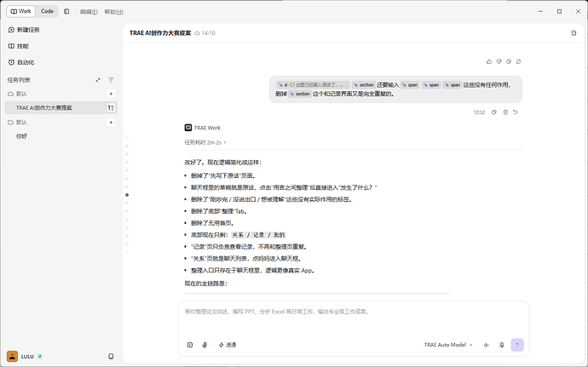
Task: Open the TRAE Auto Model dropdown
Action: pos(448,345)
